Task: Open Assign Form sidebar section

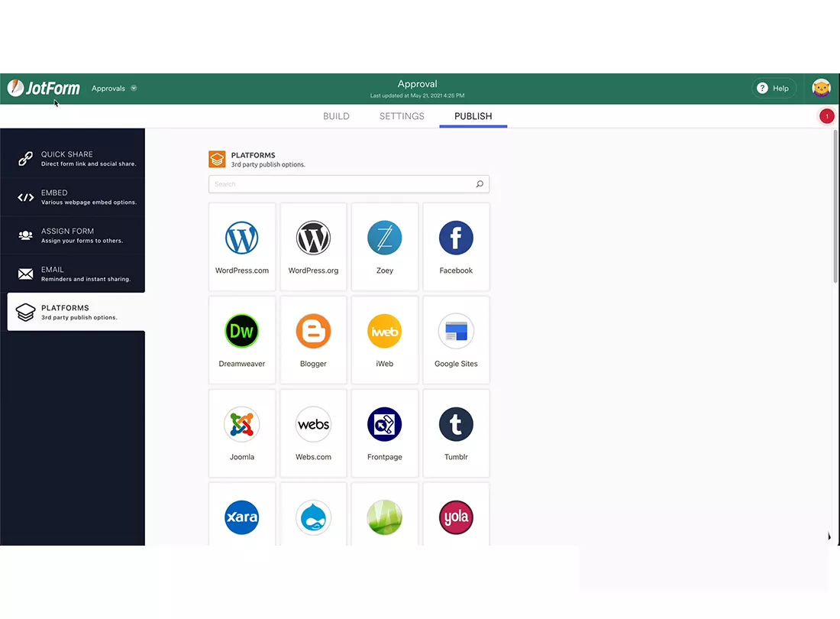Action: pyautogui.click(x=73, y=235)
